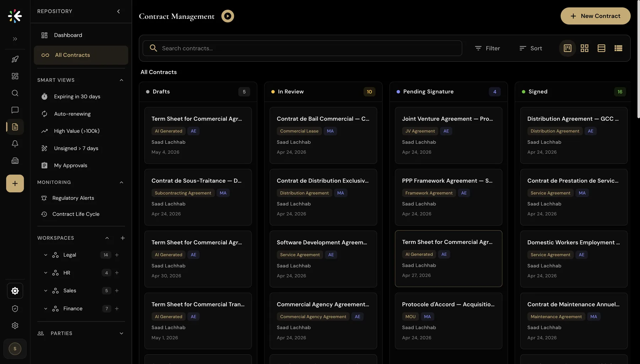Viewport: 640px width, 364px height.
Task: Select All Contracts menu item
Action: point(81,55)
